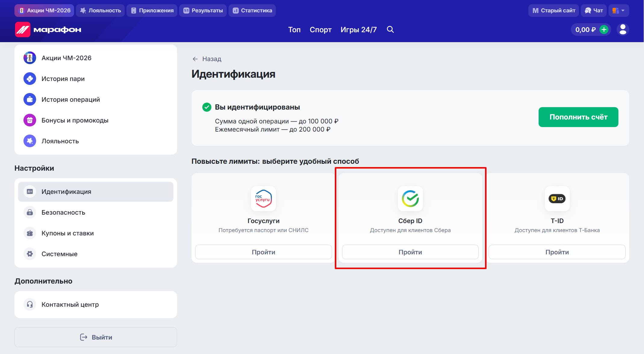
Task: Go back via Назад link
Action: click(207, 59)
